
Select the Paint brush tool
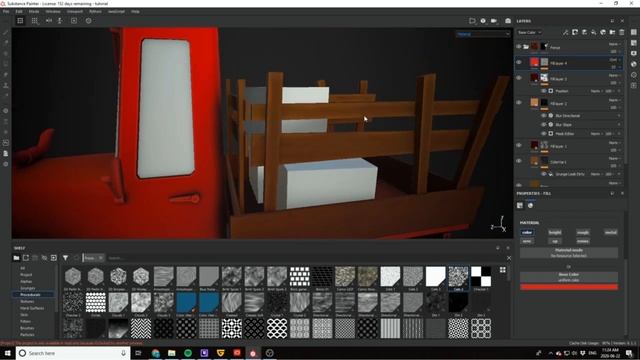6,32
